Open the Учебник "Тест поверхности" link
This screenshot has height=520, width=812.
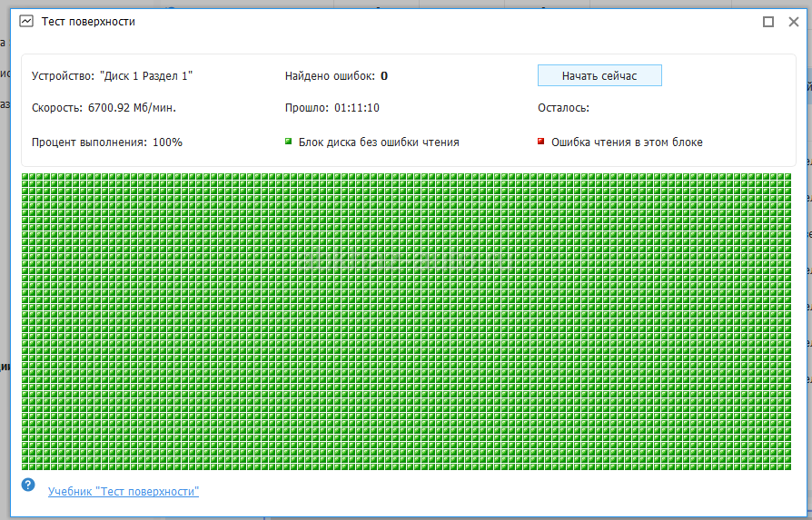(x=123, y=491)
